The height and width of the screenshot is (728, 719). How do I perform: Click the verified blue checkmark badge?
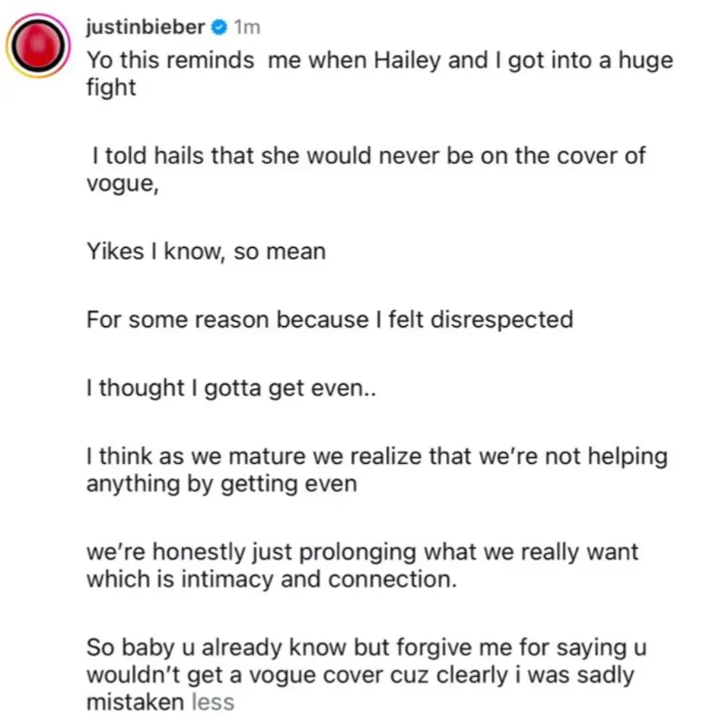click(218, 26)
